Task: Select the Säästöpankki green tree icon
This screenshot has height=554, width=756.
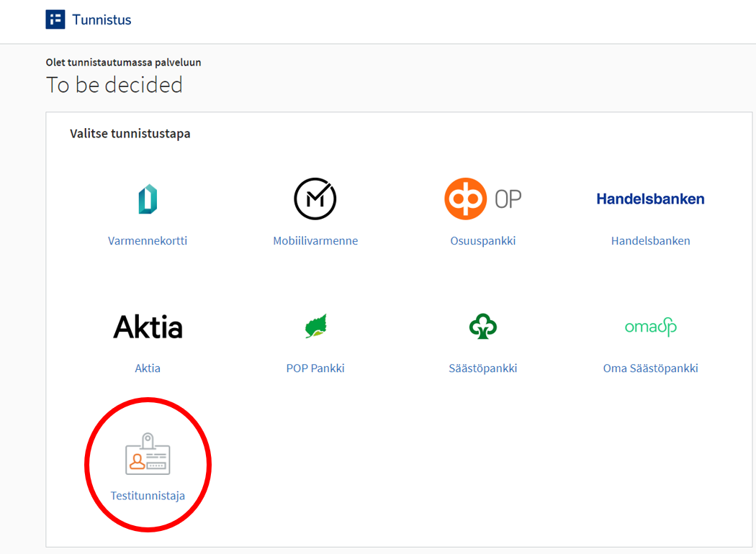Action: pos(482,327)
